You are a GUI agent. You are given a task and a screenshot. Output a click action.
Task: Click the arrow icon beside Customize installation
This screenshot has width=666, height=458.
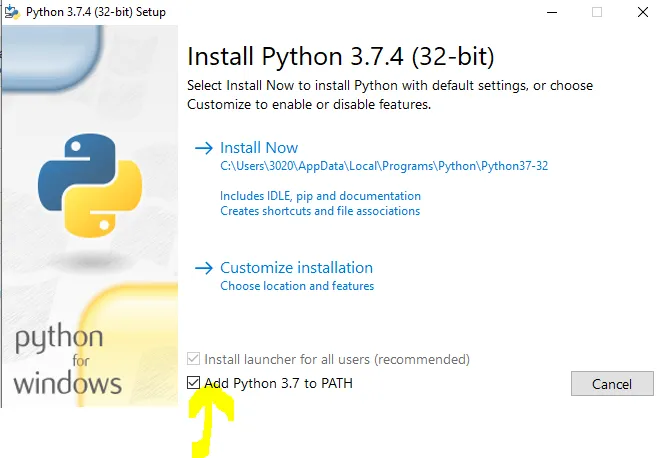[x=204, y=268]
